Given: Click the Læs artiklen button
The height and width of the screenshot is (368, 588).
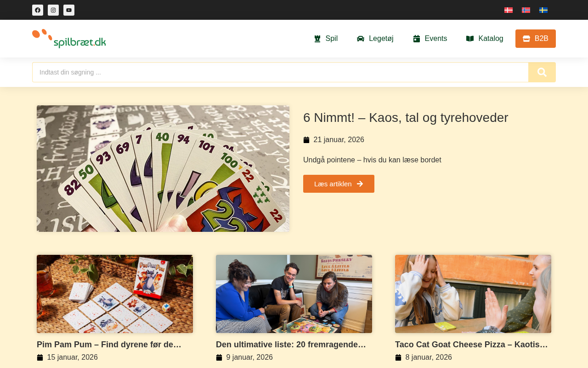Looking at the screenshot, I should tap(339, 184).
